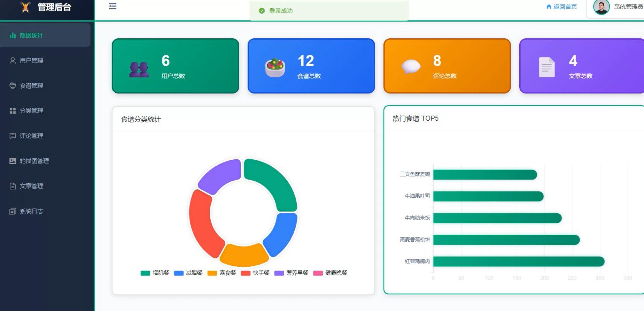644x311 pixels.
Task: Open the admin avatar profile picture
Action: (602, 7)
